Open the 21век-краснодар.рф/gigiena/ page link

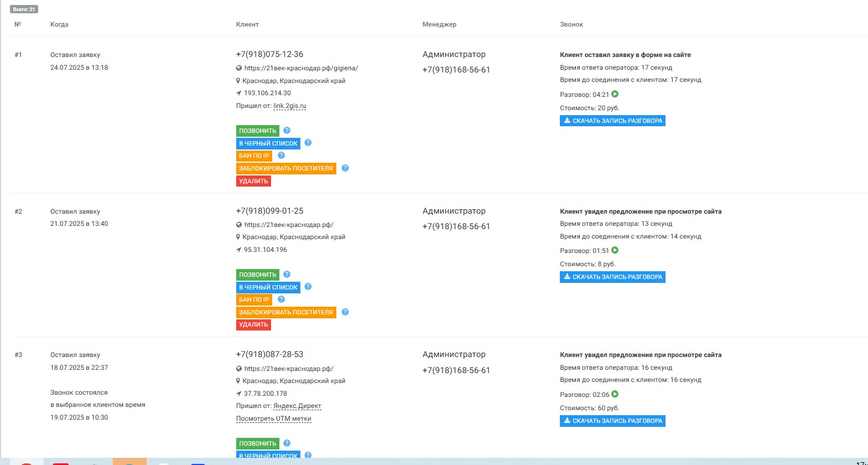(x=301, y=68)
